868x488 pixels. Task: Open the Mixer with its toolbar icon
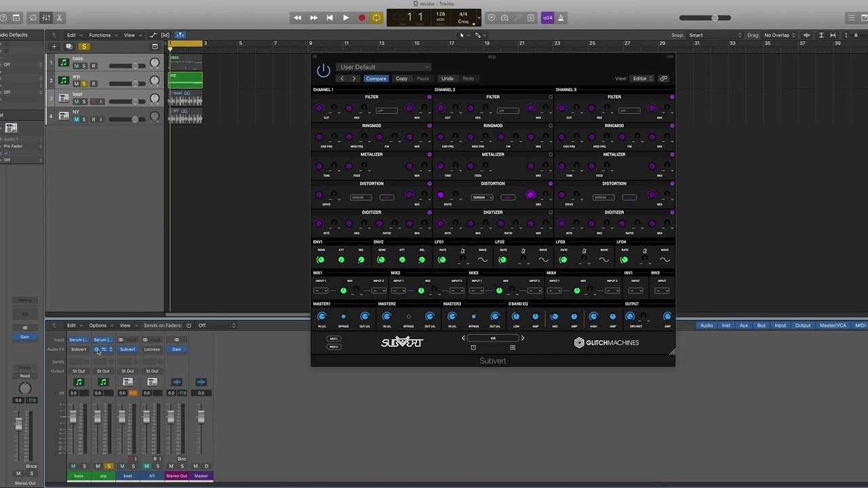(x=46, y=18)
